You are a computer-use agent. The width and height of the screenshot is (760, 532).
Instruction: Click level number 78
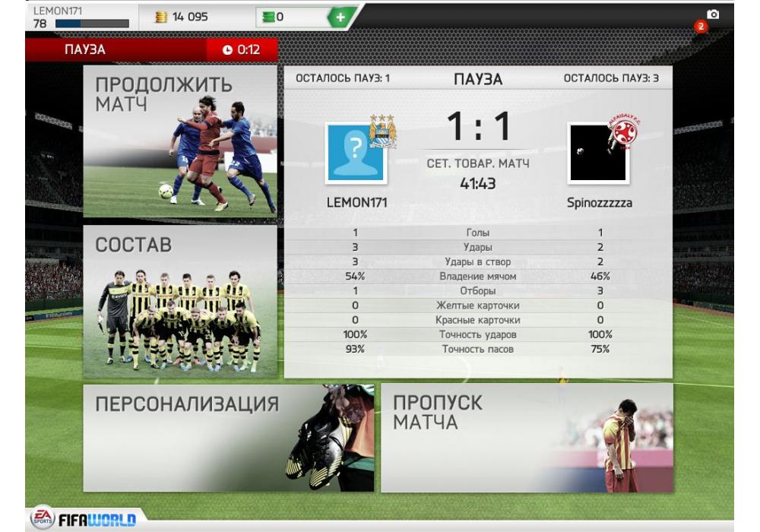click(40, 24)
